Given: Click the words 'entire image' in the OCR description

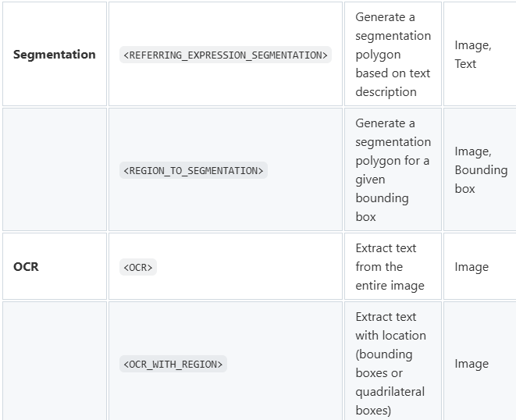Looking at the screenshot, I should (x=390, y=286).
